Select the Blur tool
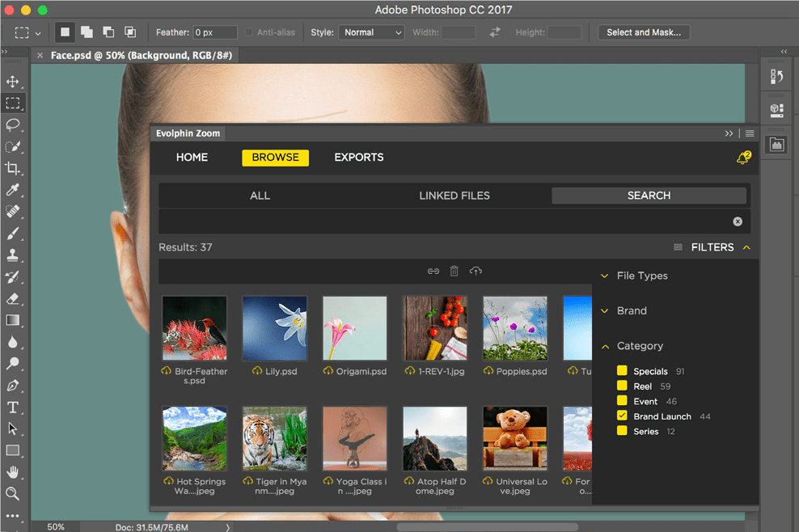 pos(13,342)
